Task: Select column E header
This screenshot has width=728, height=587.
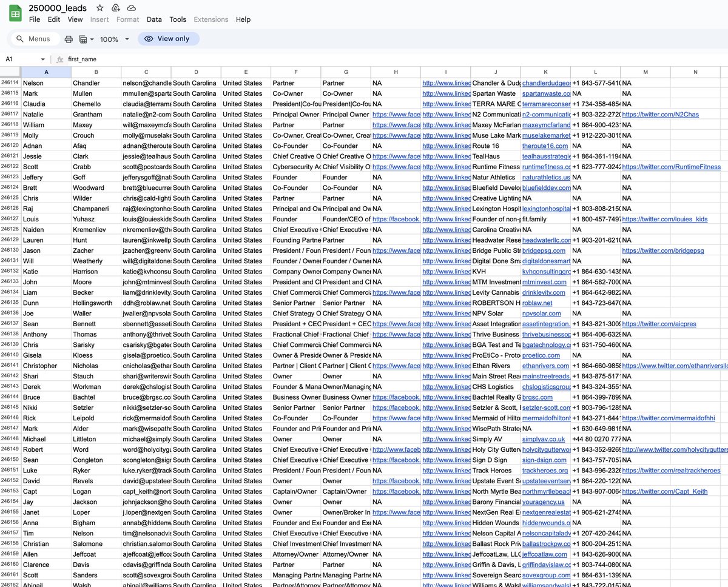Action: coord(246,72)
